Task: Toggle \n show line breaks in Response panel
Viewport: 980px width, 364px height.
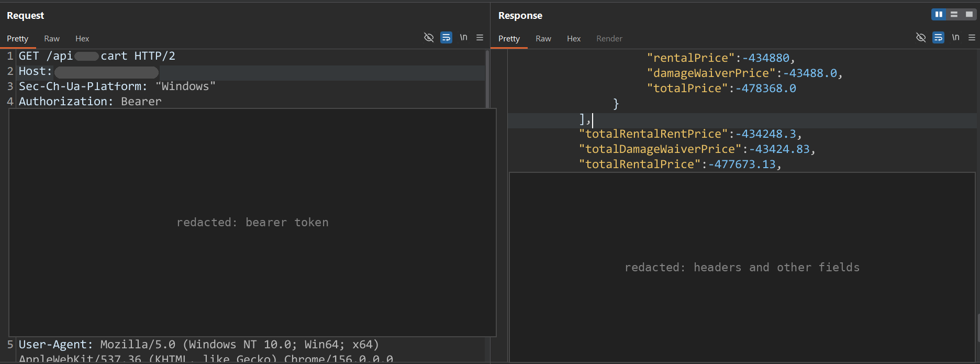Action: (955, 38)
